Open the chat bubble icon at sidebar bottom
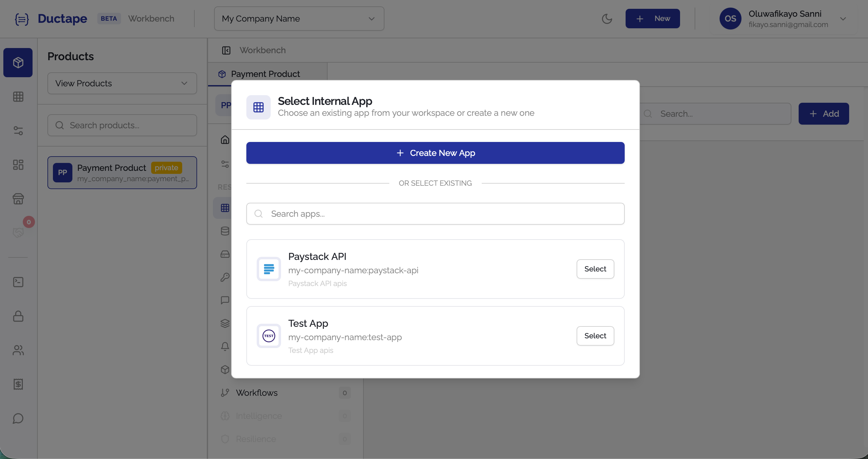 18,419
